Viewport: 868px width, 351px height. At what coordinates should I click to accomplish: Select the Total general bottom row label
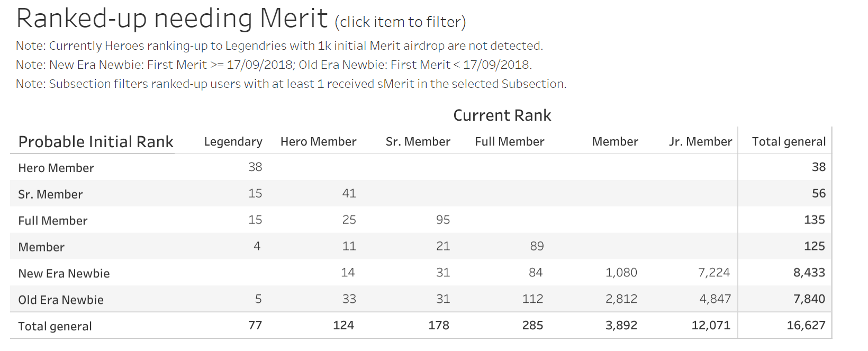click(x=55, y=327)
